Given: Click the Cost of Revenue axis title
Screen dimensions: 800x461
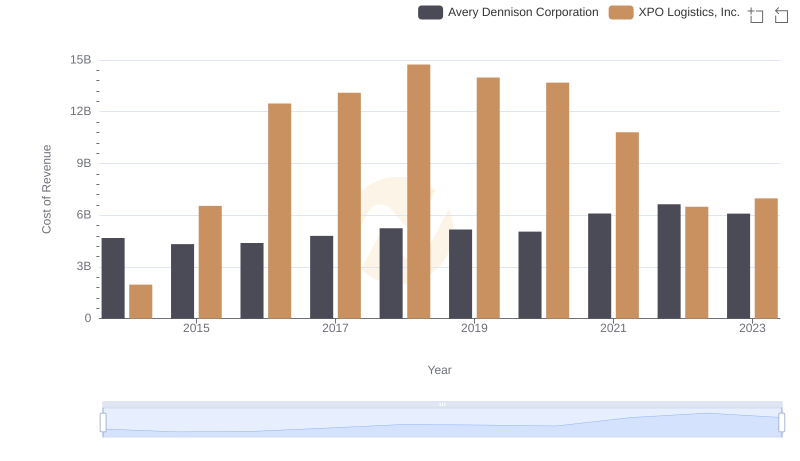Looking at the screenshot, I should (47, 189).
